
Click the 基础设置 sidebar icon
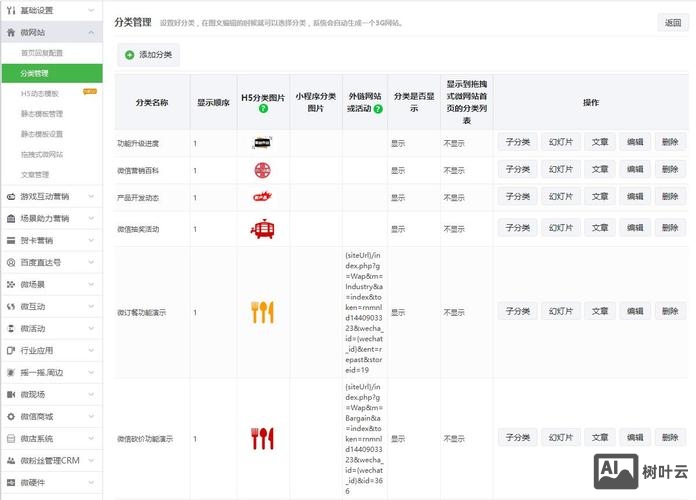pos(11,10)
